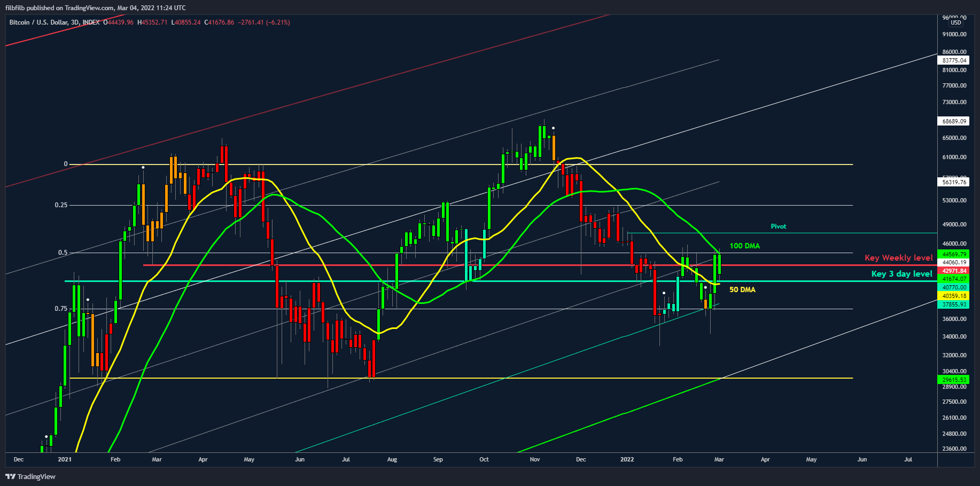Click the 0.5 Fibonacci level label
The height and width of the screenshot is (486, 980).
coord(63,253)
